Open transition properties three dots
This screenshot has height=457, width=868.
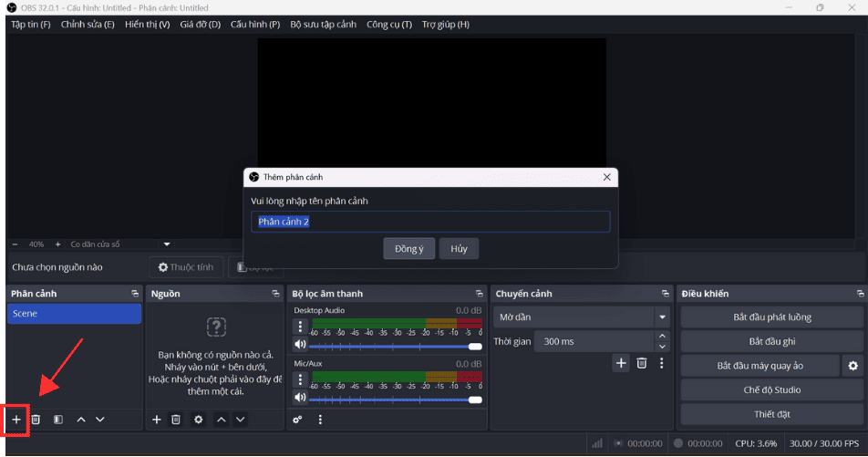tap(662, 363)
